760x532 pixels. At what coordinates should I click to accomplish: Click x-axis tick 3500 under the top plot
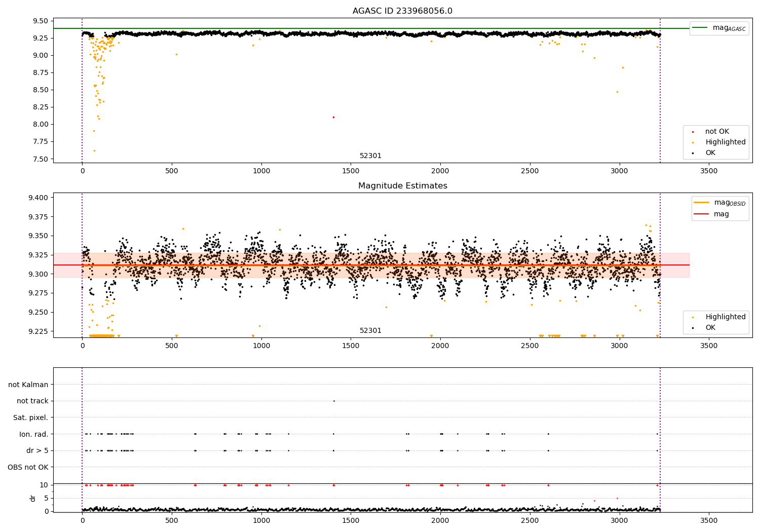tap(709, 171)
